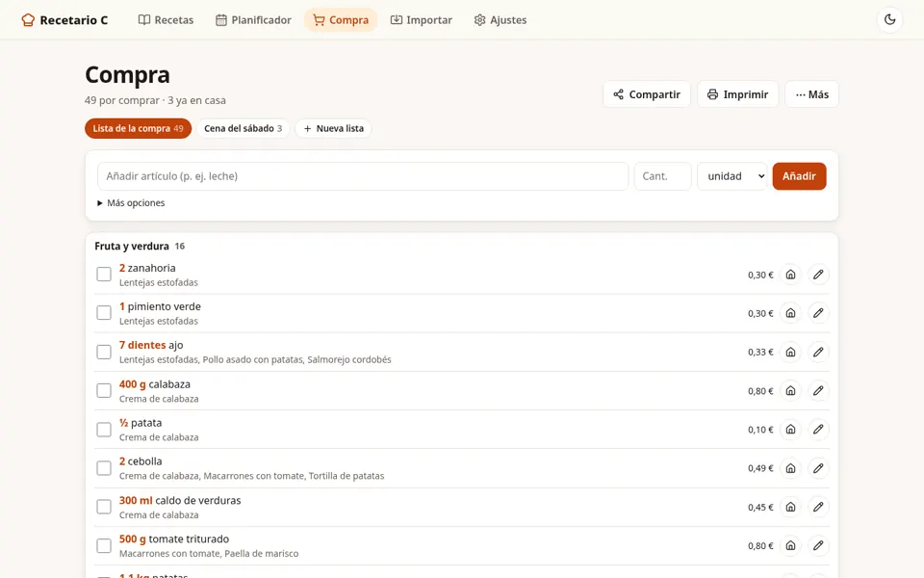
Task: Mark zanahoria as already at home
Action: pyautogui.click(x=790, y=275)
